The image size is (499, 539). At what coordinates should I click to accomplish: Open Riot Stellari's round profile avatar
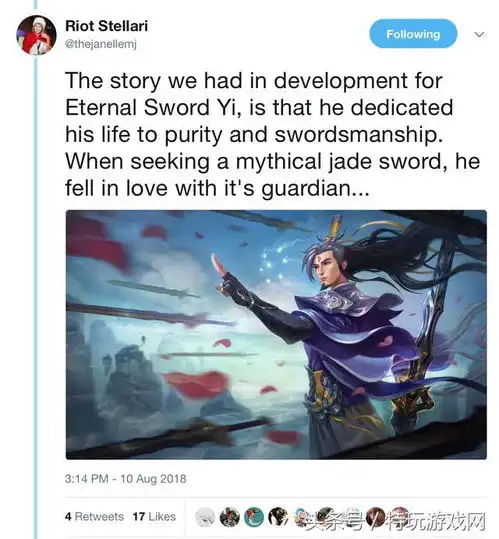pos(36,35)
